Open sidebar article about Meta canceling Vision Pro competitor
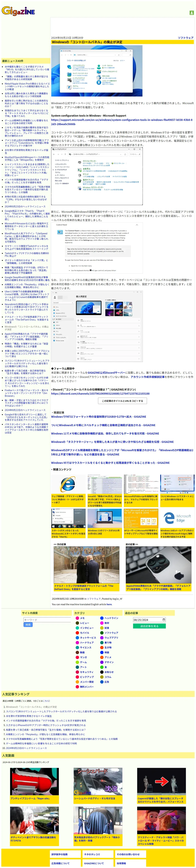196x868 pixels. pyautogui.click(x=27, y=86)
